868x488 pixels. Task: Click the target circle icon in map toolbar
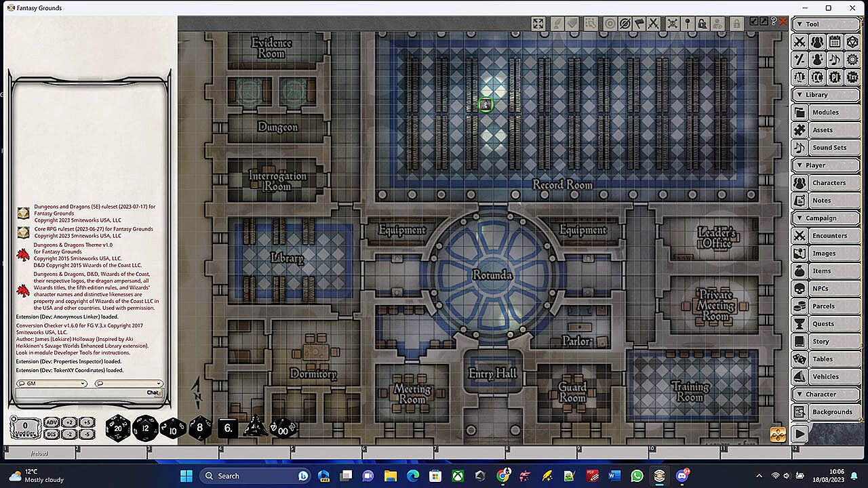click(610, 24)
